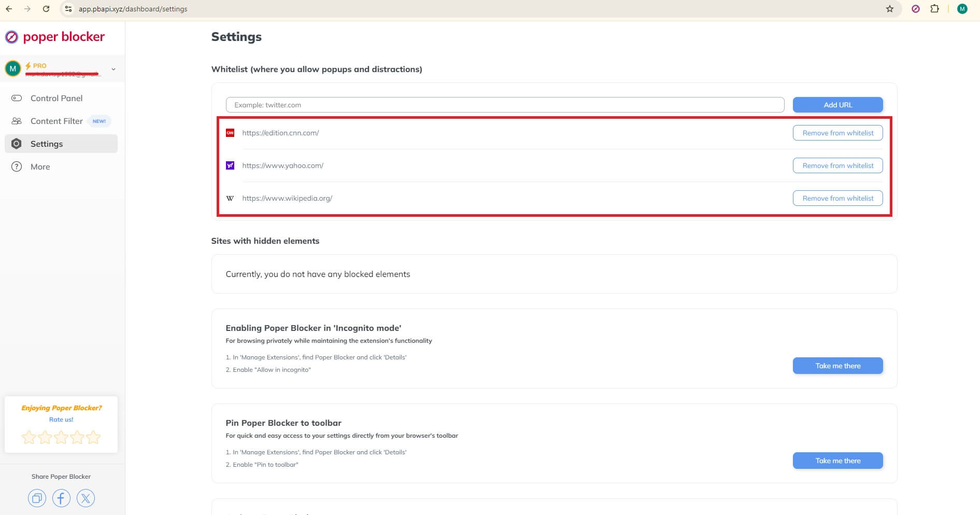Select the Control Panel chat bubble icon
Image resolution: width=980 pixels, height=515 pixels.
(17, 98)
